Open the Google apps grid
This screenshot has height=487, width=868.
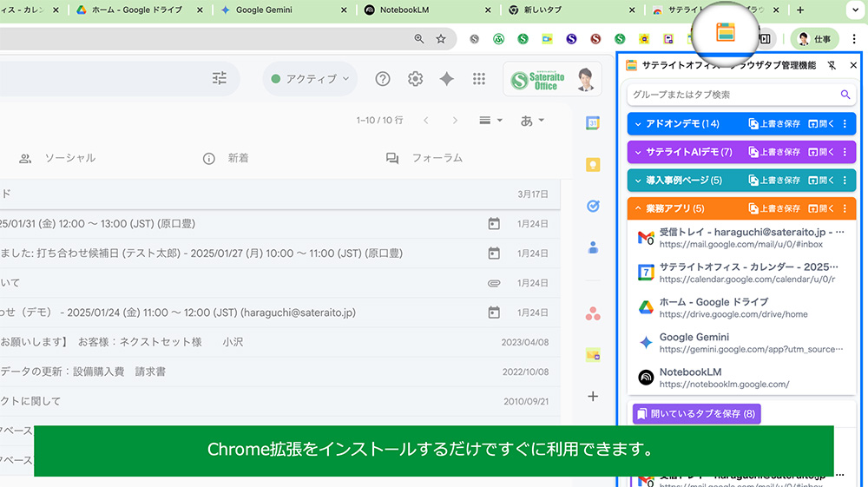(x=479, y=79)
